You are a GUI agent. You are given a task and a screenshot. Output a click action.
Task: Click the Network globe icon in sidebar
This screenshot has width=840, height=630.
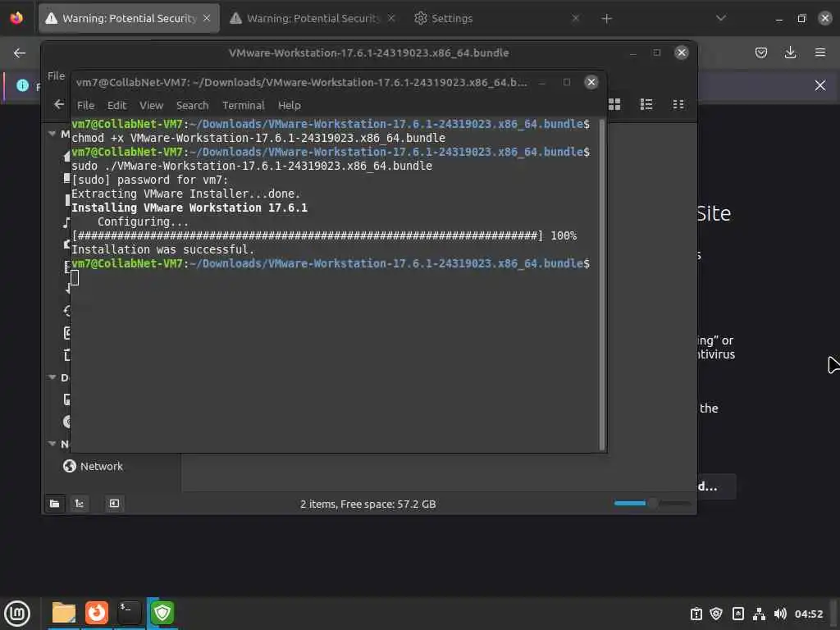(x=69, y=466)
